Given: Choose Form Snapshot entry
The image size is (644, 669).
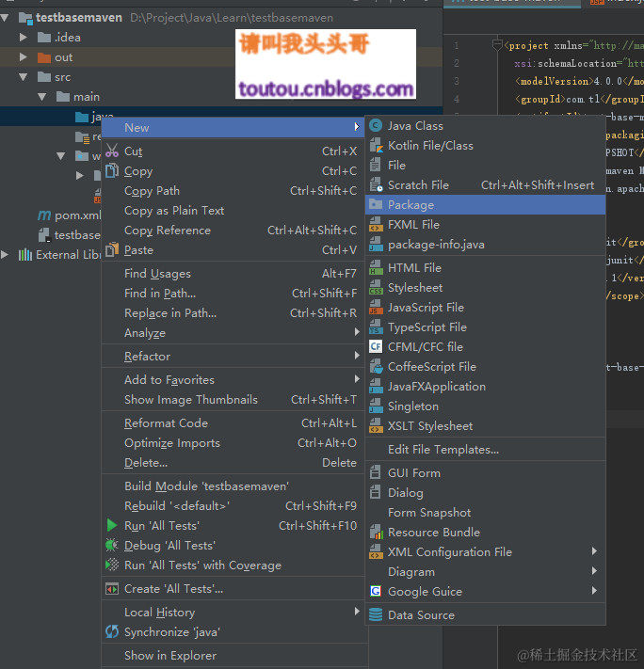Looking at the screenshot, I should coord(486,513).
